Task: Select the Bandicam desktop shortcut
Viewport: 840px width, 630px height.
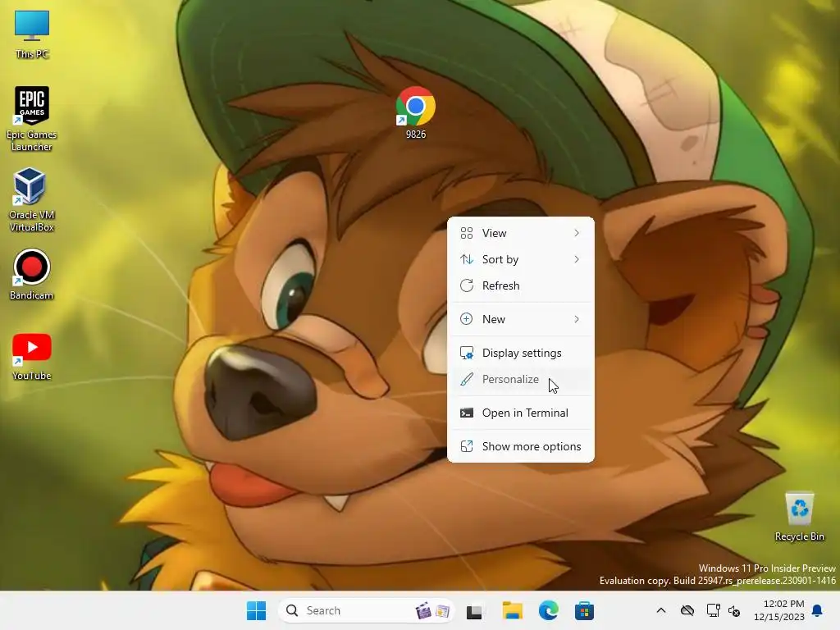Action: point(32,274)
